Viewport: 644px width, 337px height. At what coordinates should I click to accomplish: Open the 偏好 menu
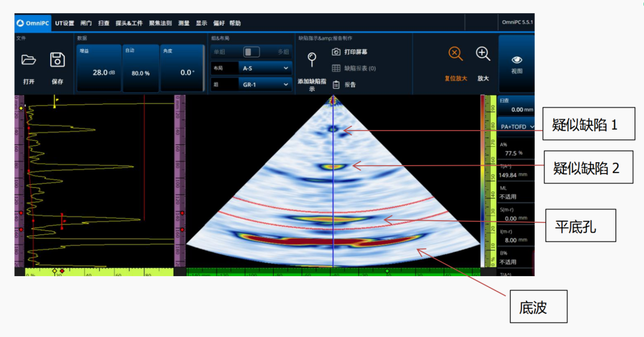[x=219, y=23]
